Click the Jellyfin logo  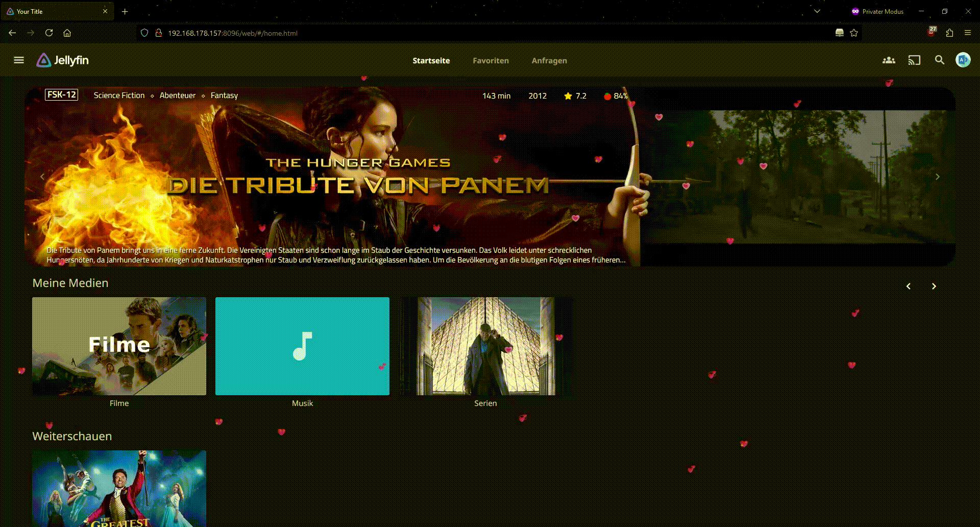tap(63, 60)
